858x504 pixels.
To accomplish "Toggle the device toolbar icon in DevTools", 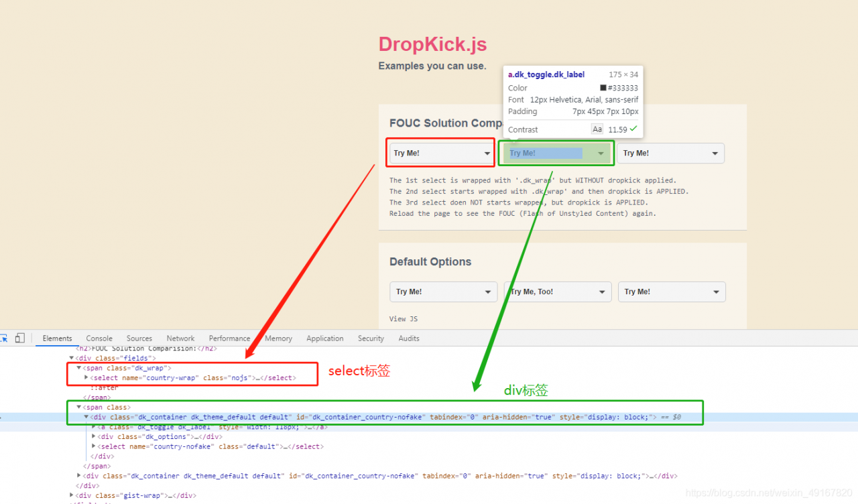I will pyautogui.click(x=20, y=338).
